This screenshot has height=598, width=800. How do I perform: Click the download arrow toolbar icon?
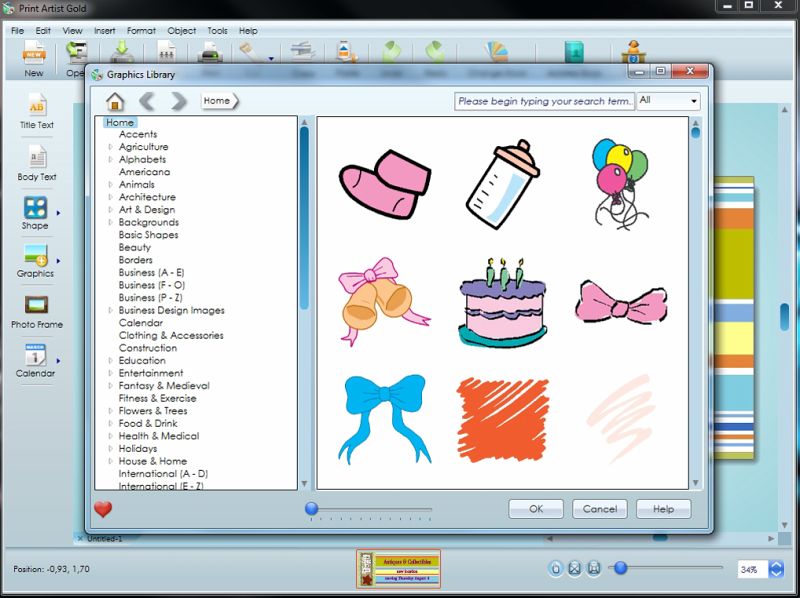(x=122, y=53)
